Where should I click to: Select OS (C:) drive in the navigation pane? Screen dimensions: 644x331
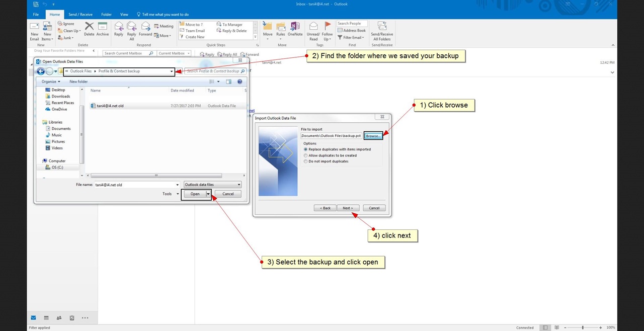pyautogui.click(x=57, y=168)
